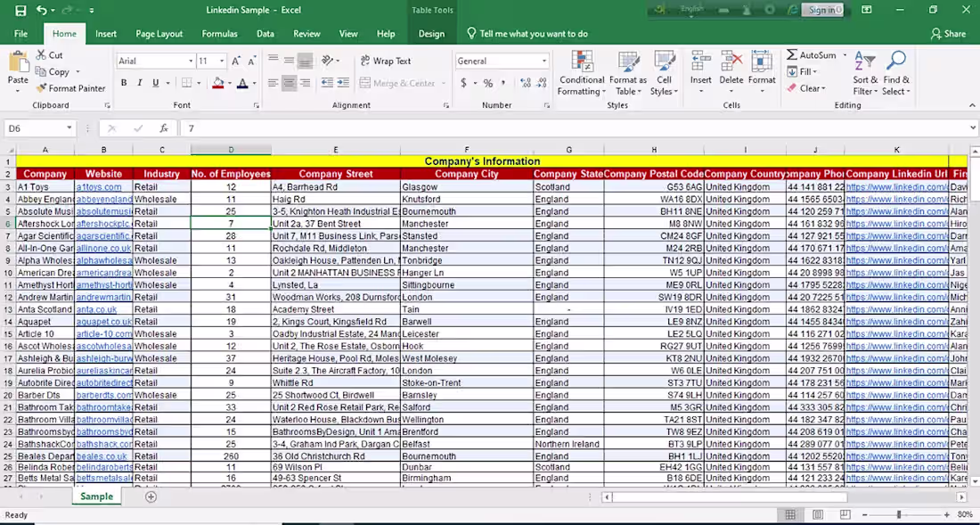
Task: Open Find & Select menu
Action: tap(896, 73)
